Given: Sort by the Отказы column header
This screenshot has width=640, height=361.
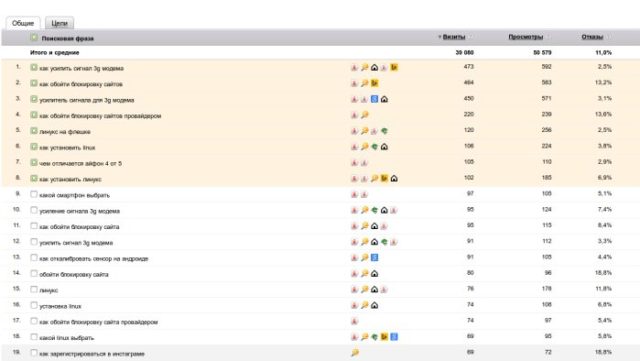Looking at the screenshot, I should coord(592,37).
